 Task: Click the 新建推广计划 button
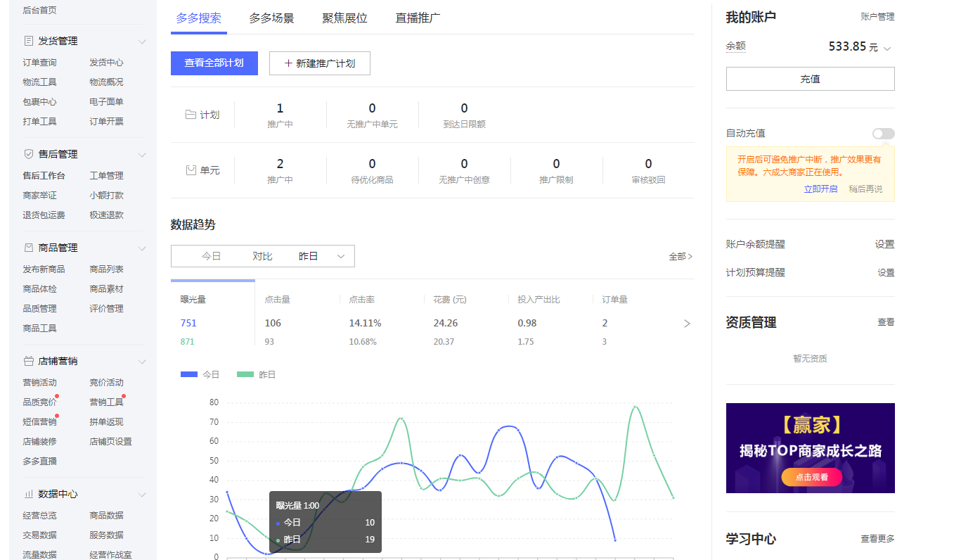[320, 63]
